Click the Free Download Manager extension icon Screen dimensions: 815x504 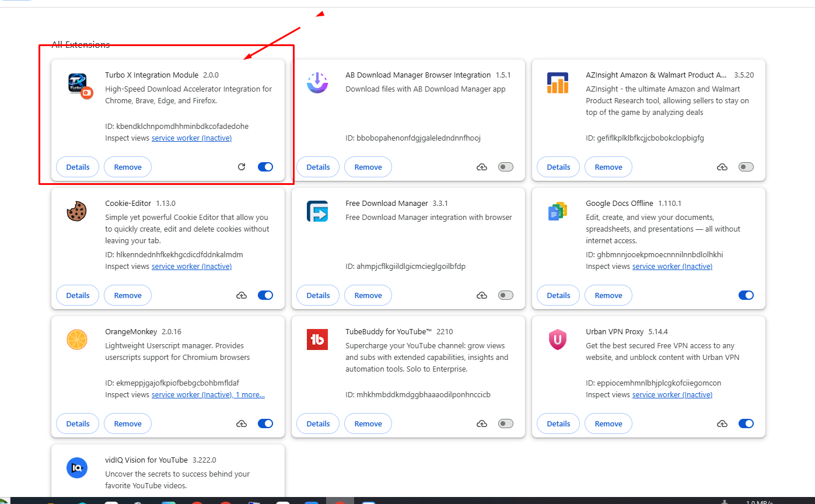(x=317, y=211)
